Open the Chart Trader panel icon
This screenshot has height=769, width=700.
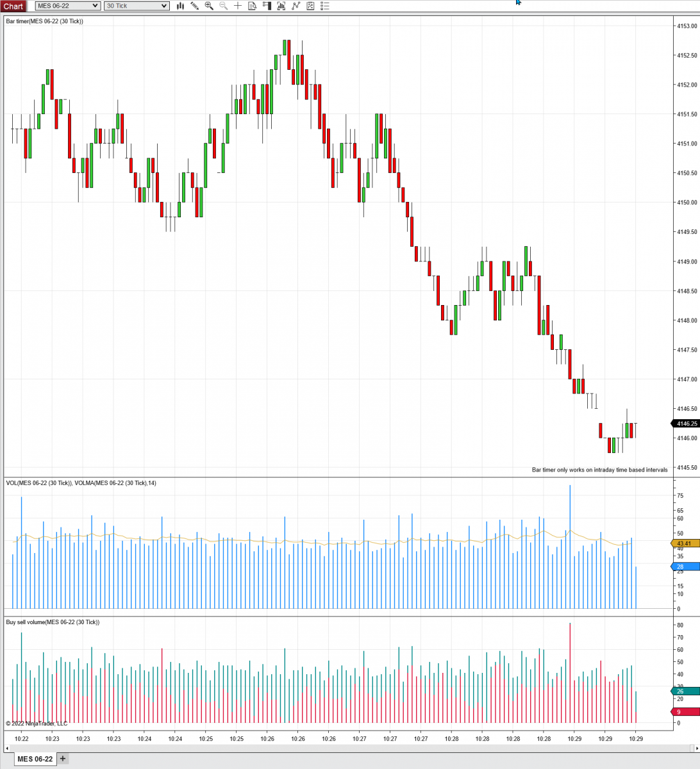[267, 6]
